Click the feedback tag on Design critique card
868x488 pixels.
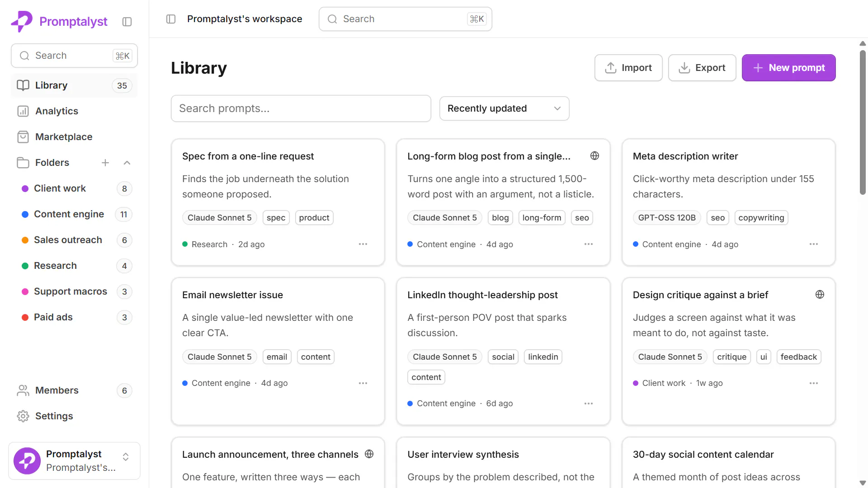coord(798,357)
